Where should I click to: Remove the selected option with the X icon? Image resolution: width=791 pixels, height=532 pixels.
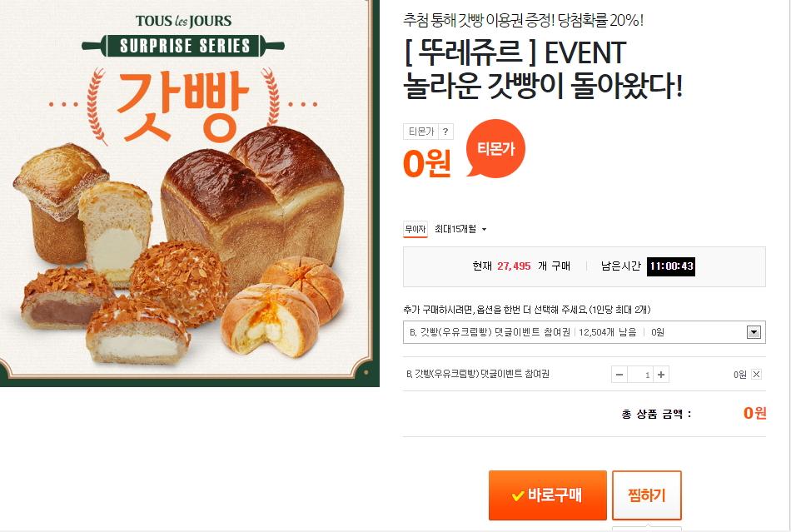pyautogui.click(x=756, y=374)
